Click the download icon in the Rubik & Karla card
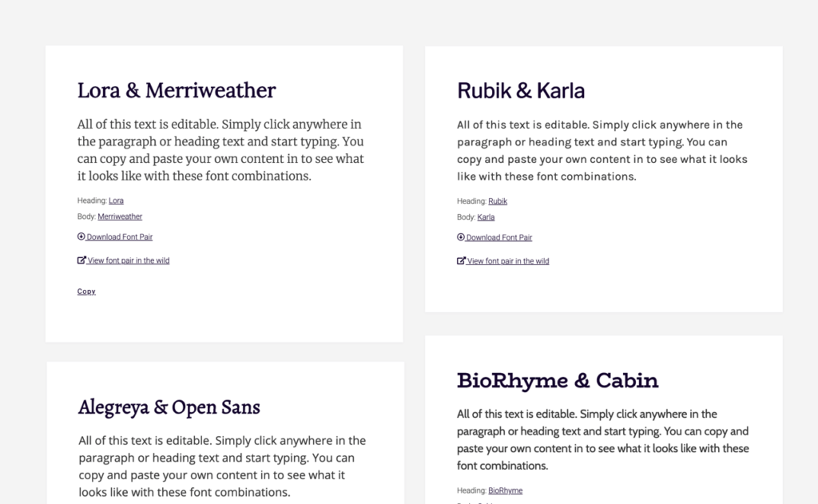 (x=460, y=236)
